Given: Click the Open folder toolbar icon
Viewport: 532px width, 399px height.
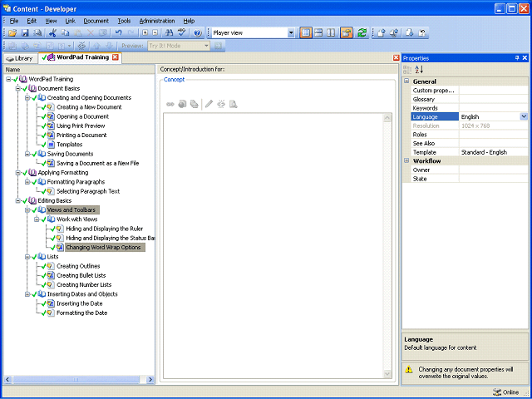Looking at the screenshot, I should point(12,33).
